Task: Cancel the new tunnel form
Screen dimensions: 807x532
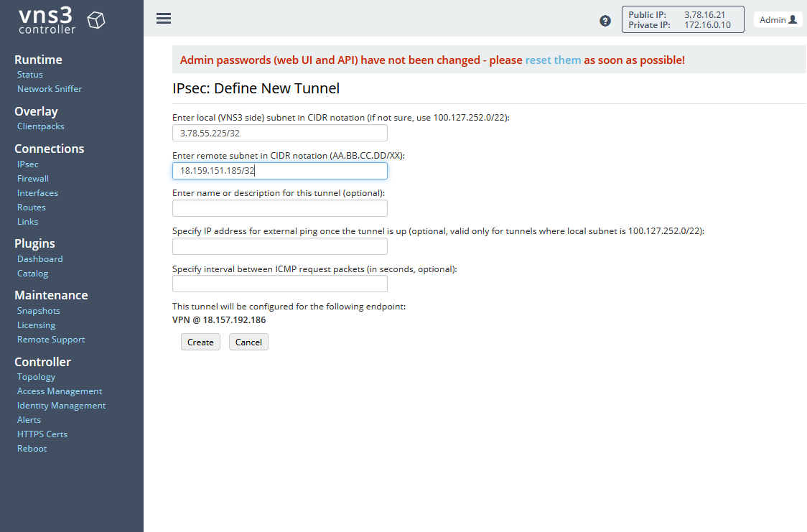Action: 248,342
